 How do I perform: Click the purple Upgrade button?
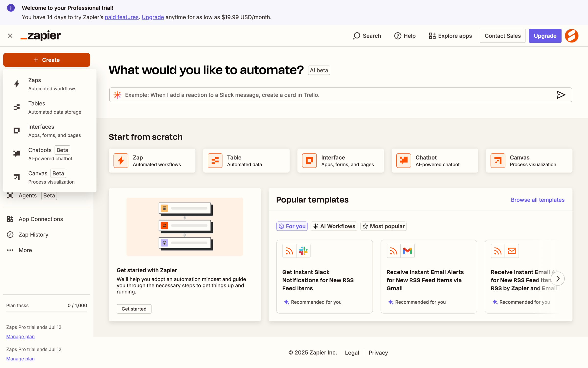[545, 36]
